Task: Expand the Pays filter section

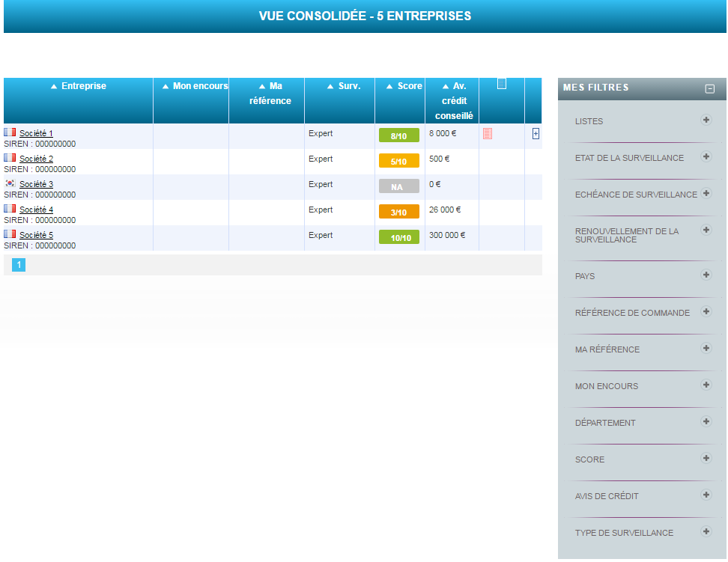Action: pyautogui.click(x=706, y=275)
